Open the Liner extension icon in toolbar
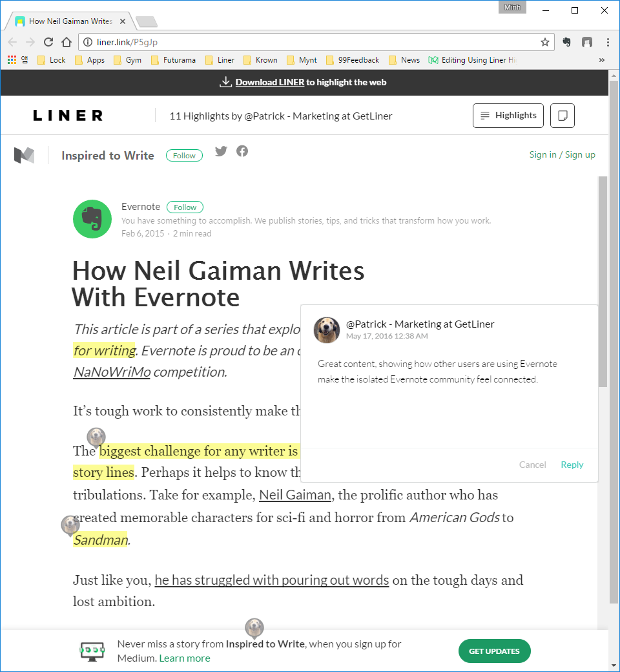Screen dimensions: 620x672 coord(587,42)
